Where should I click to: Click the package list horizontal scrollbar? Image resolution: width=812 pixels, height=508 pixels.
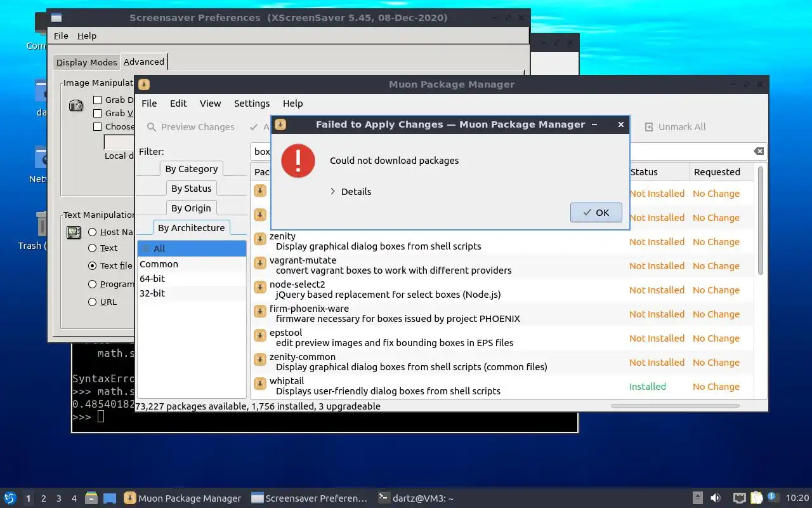tap(674, 405)
